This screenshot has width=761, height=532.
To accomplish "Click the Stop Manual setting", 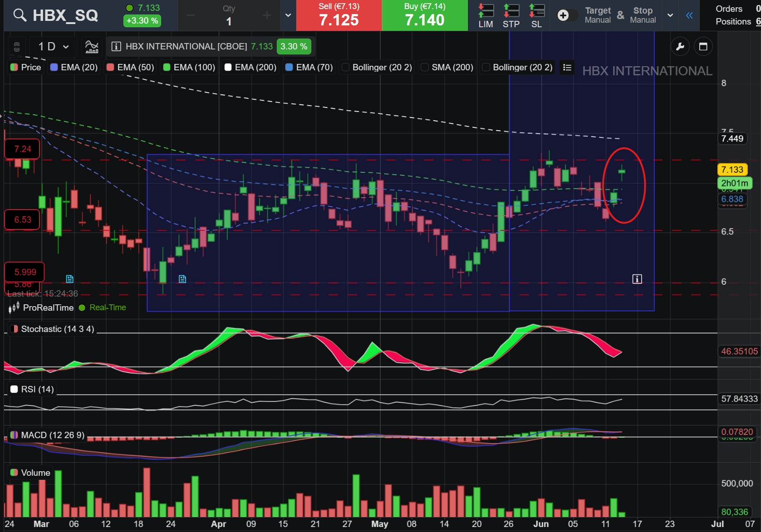I will click(x=643, y=15).
